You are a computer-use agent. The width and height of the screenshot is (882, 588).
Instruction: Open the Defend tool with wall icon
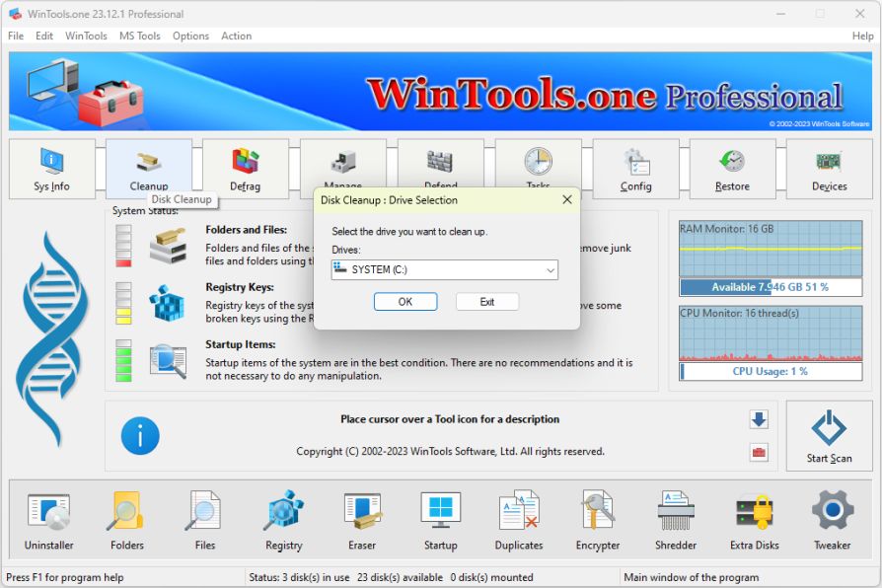pyautogui.click(x=440, y=163)
